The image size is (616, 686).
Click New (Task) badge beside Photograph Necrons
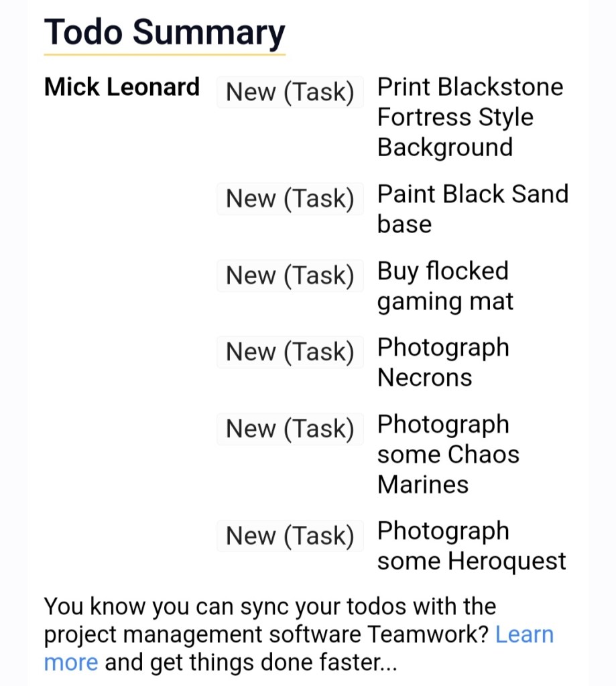click(x=290, y=352)
